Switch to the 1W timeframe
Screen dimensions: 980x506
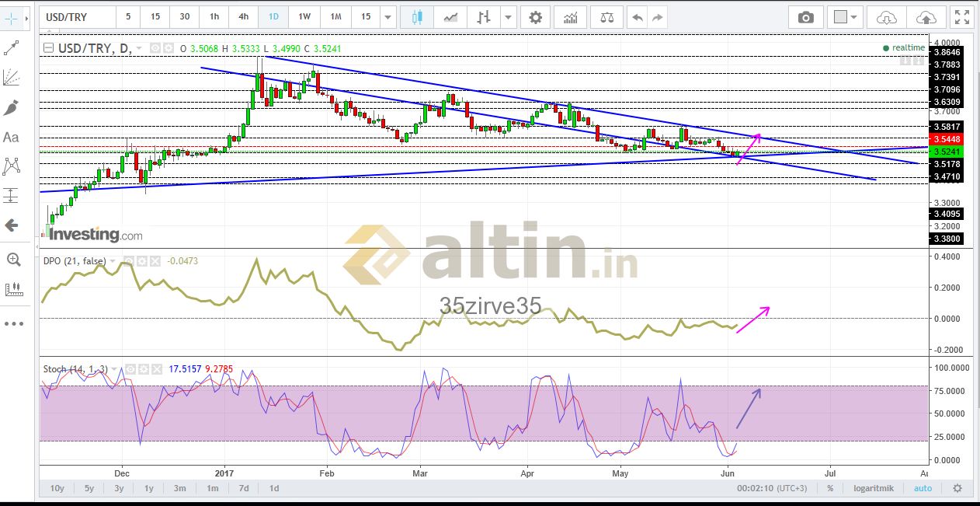pyautogui.click(x=304, y=16)
